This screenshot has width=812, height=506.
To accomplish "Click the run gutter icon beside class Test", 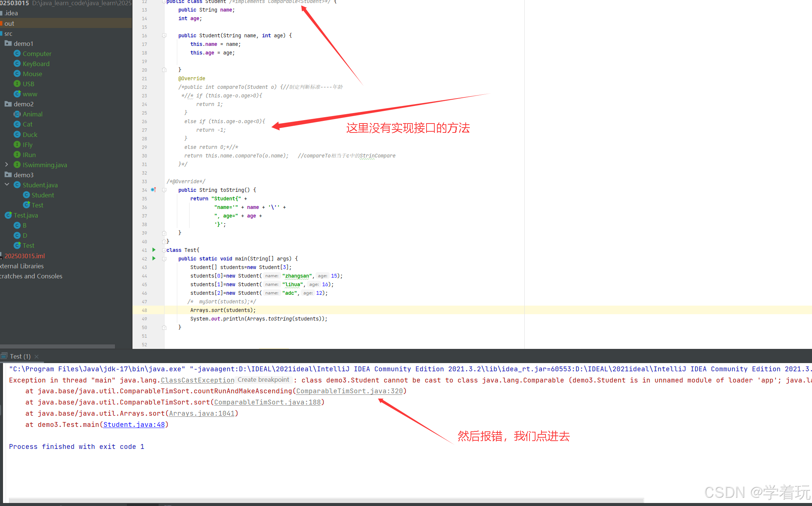I will pyautogui.click(x=154, y=250).
